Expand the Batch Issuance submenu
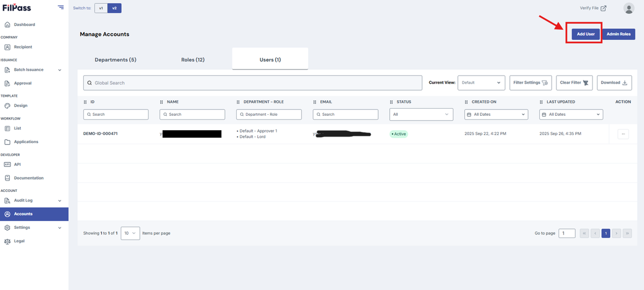 60,70
